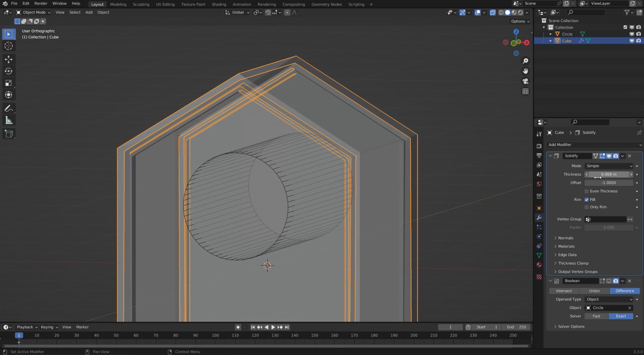
Task: Select the Move tool in toolbar
Action: (x=9, y=59)
